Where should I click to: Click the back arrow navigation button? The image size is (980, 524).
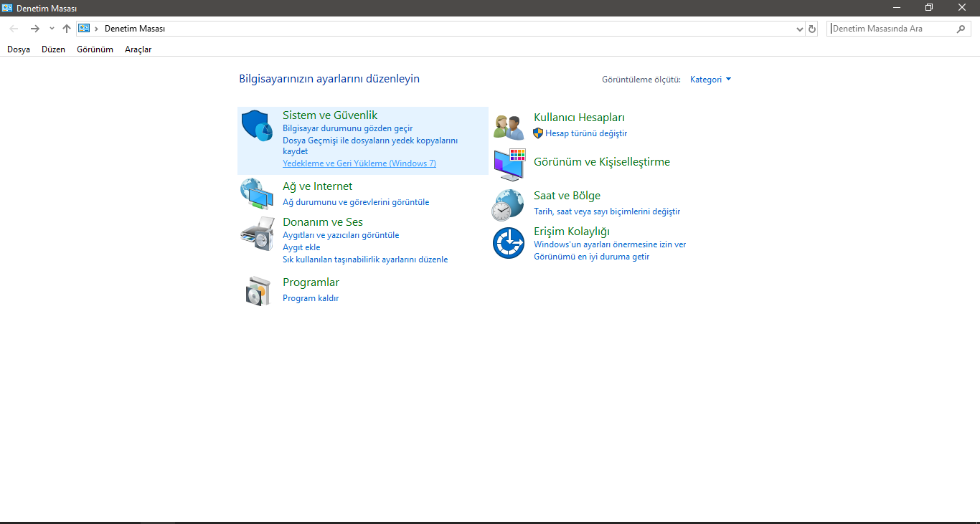(x=14, y=29)
